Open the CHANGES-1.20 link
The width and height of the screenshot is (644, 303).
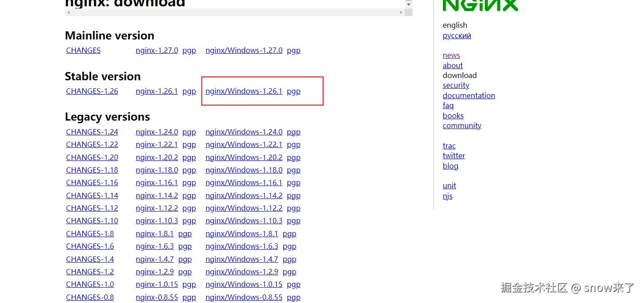tap(92, 157)
